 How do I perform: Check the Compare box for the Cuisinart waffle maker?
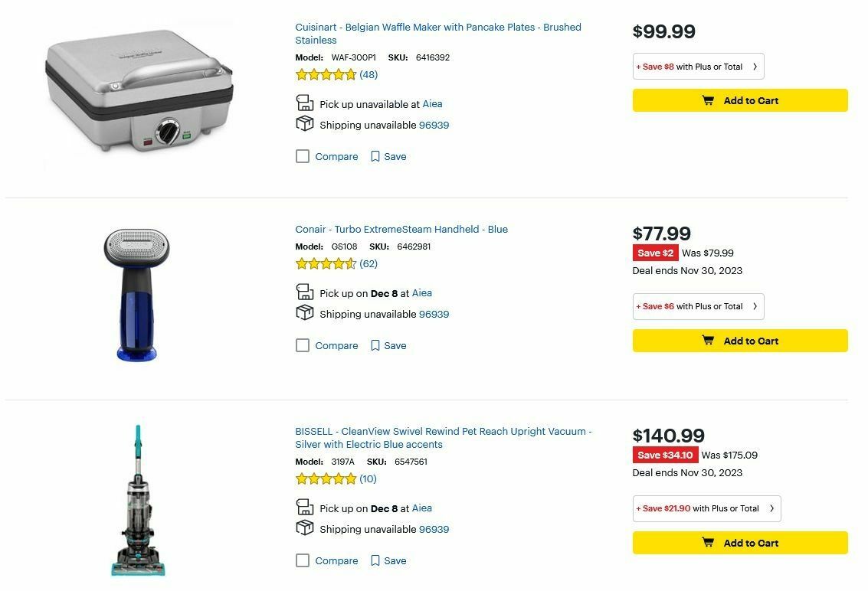[x=303, y=156]
